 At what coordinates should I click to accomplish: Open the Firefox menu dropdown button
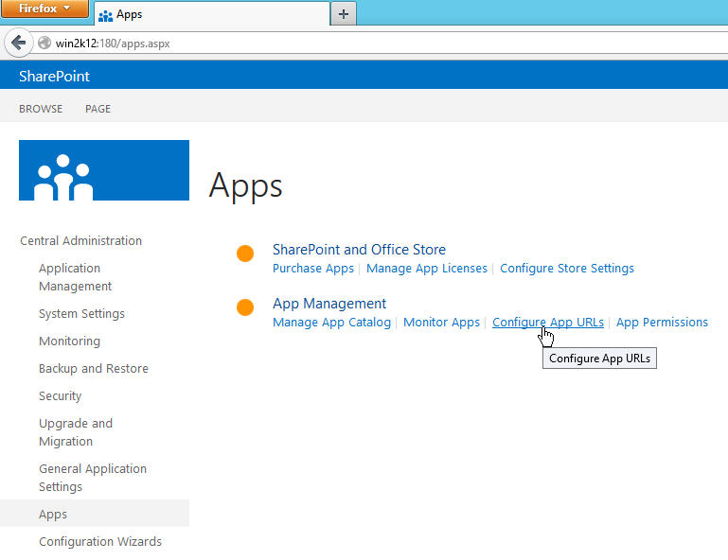coord(44,9)
